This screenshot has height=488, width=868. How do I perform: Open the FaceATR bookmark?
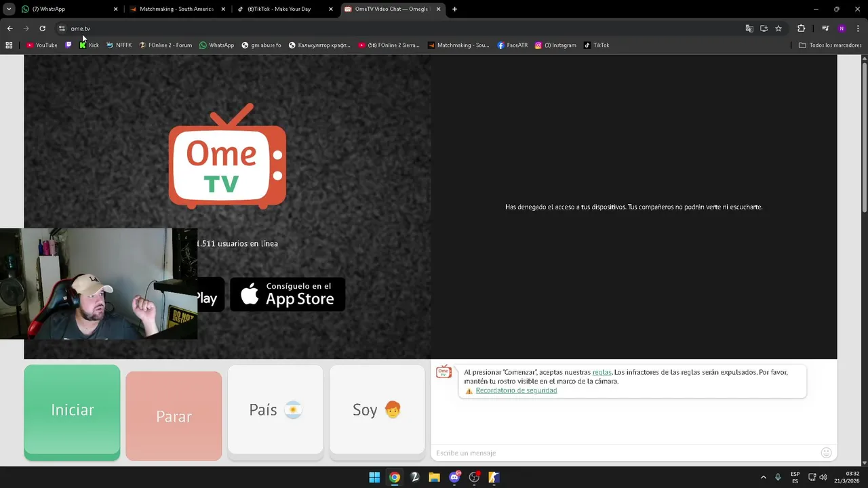tap(513, 45)
